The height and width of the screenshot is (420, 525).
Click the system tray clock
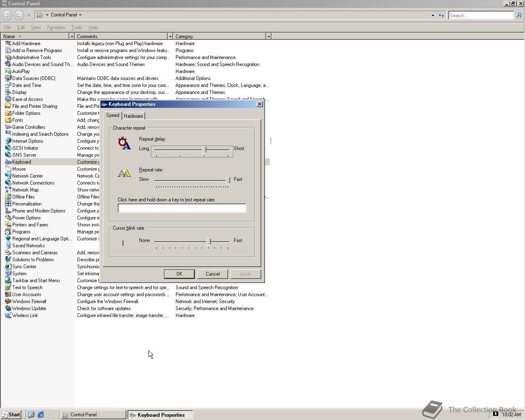[511, 415]
